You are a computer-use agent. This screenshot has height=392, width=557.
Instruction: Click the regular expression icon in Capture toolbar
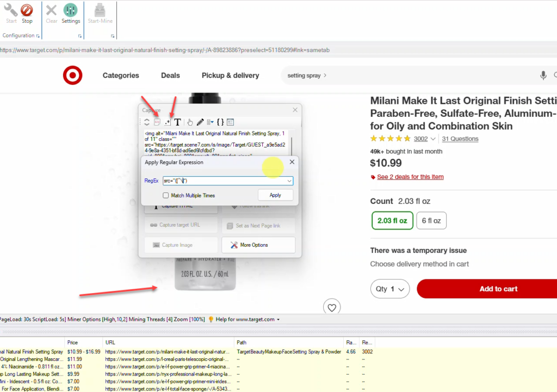tap(168, 122)
